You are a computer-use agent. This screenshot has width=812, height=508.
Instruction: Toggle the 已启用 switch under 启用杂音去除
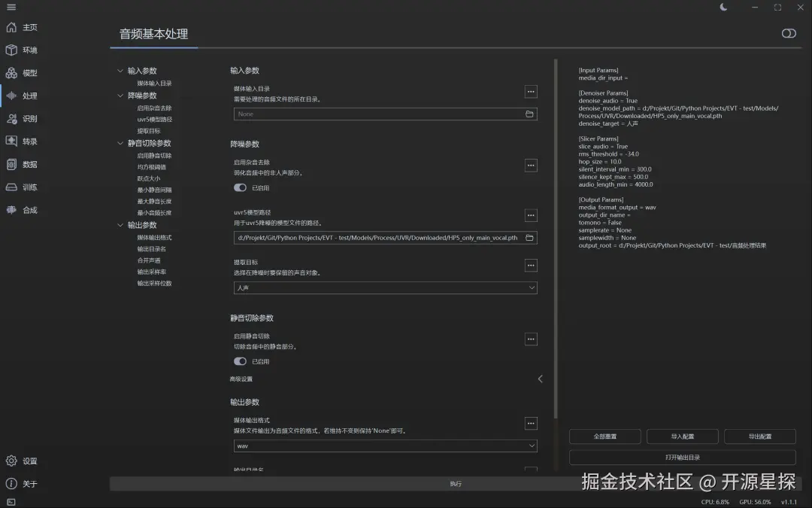[x=239, y=187]
